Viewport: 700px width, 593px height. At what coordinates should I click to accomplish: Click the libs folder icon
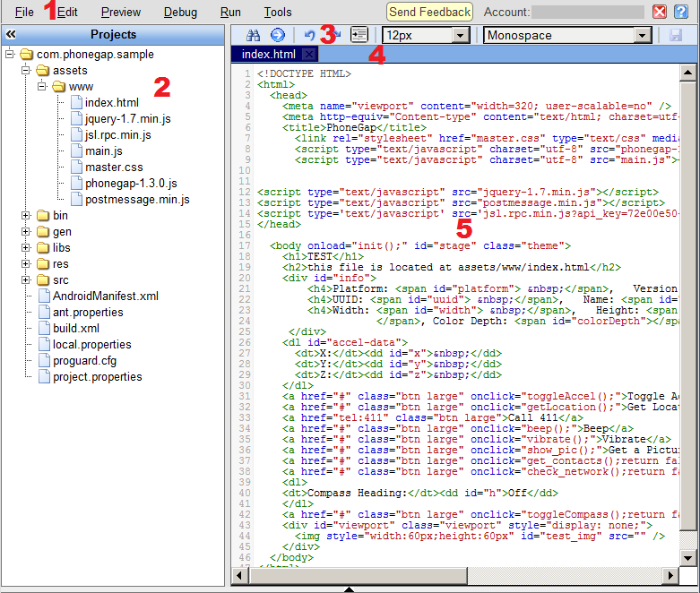click(x=43, y=247)
